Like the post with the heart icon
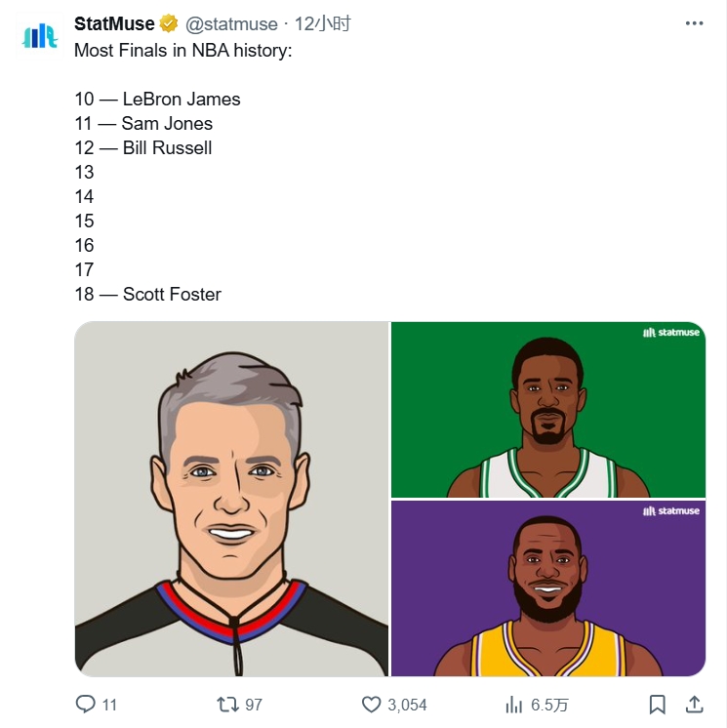 pos(371,704)
